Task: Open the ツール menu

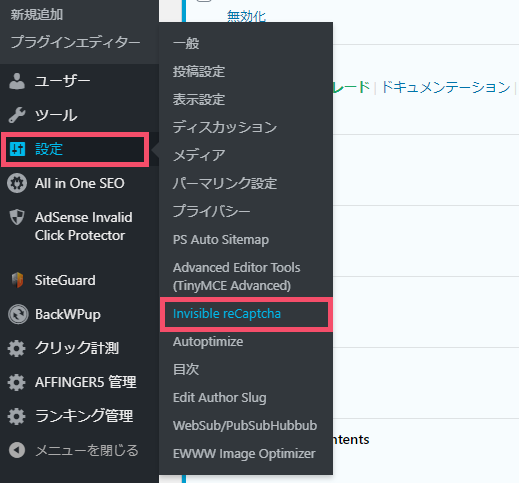Action: coord(56,115)
